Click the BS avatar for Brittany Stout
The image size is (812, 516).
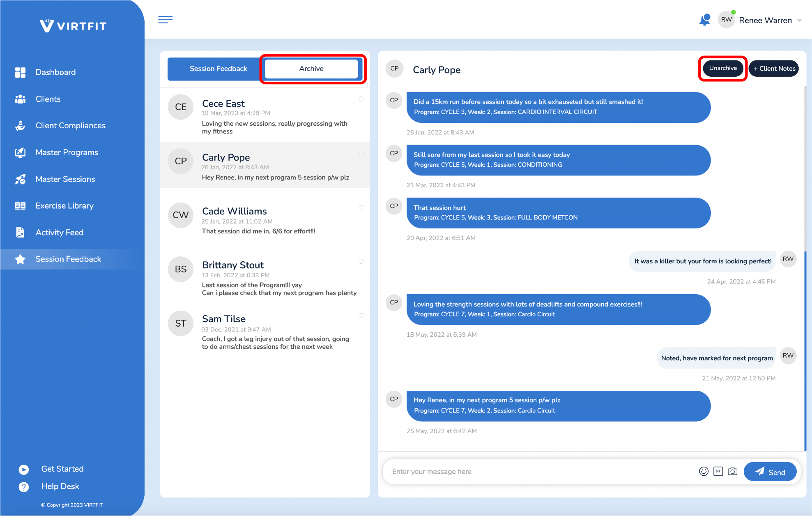(181, 269)
